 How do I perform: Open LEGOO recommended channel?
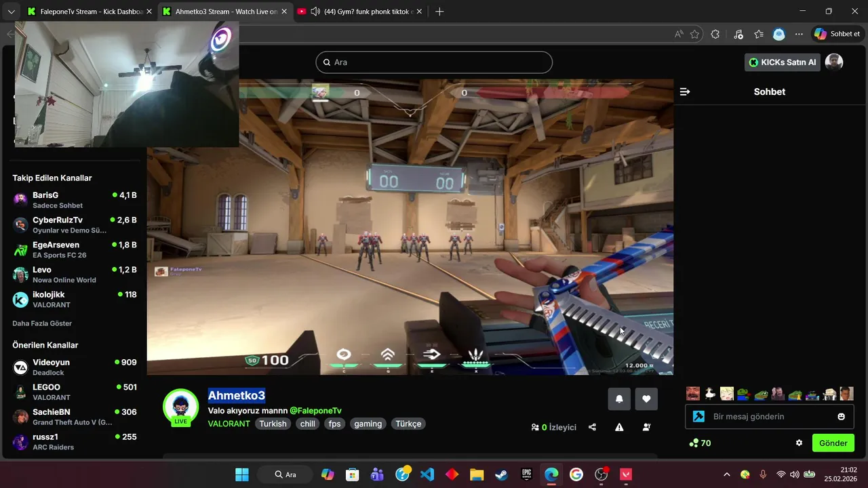click(x=75, y=392)
